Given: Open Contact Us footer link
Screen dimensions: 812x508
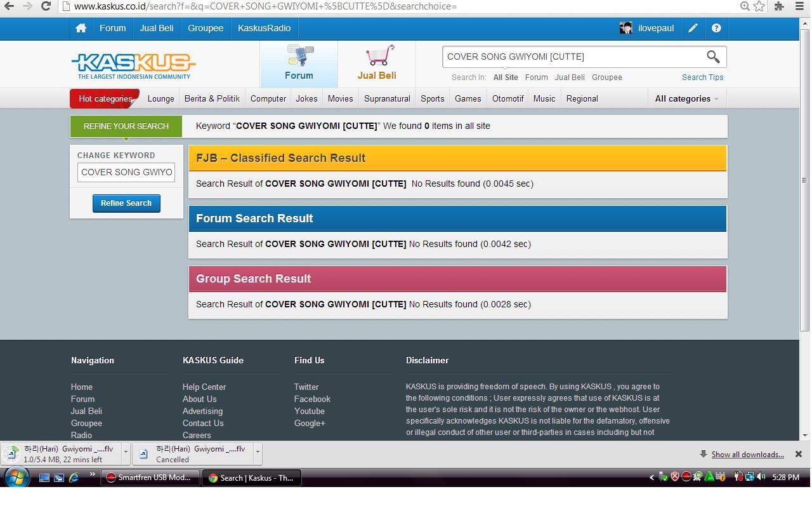Looking at the screenshot, I should pos(203,423).
